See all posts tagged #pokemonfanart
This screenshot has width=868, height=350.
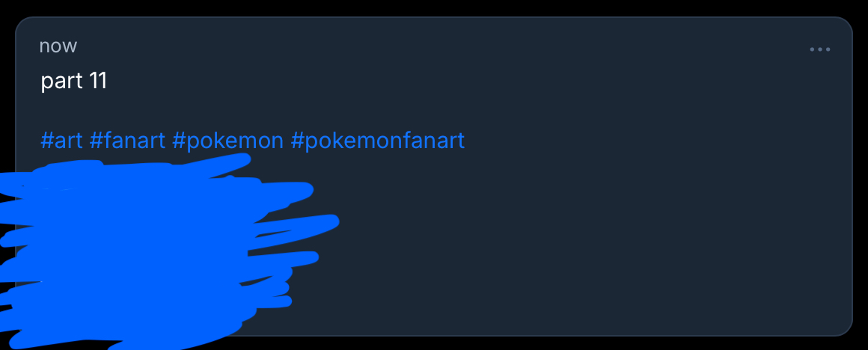(x=377, y=140)
